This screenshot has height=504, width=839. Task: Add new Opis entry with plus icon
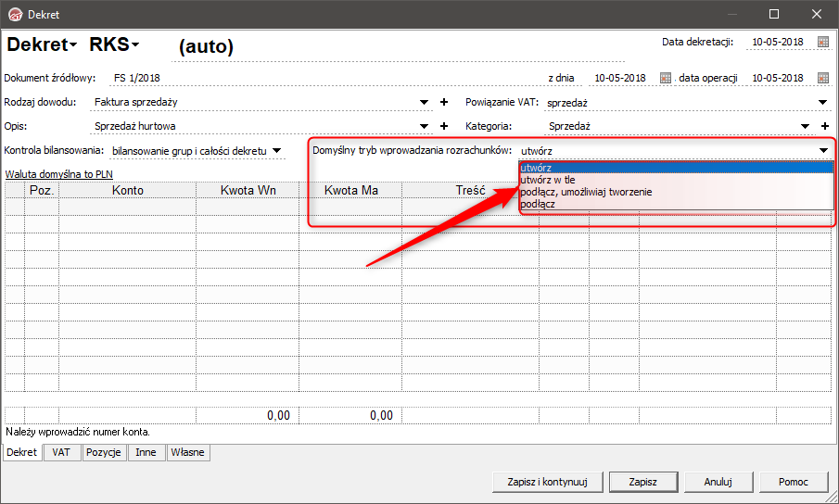443,126
